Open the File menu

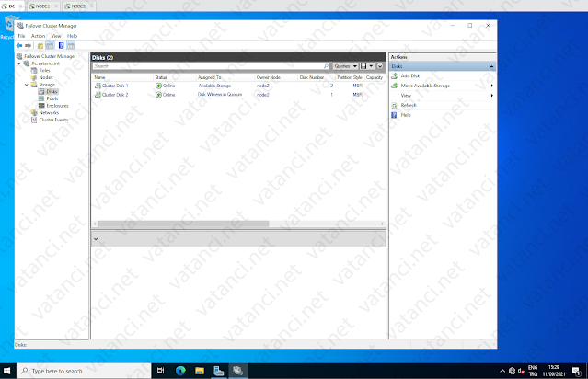tap(21, 36)
